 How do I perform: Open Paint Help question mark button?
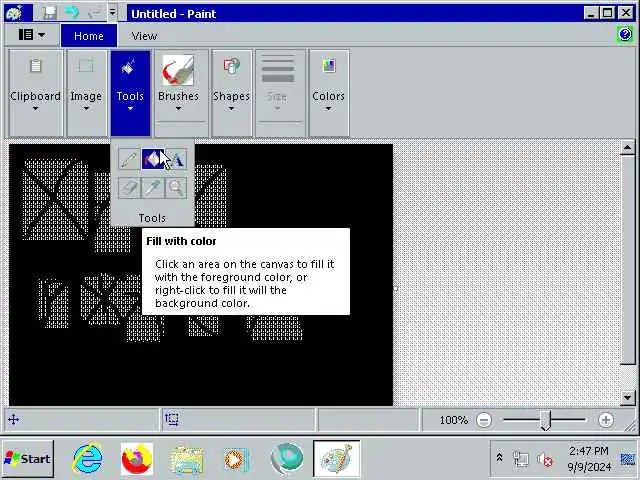click(625, 34)
